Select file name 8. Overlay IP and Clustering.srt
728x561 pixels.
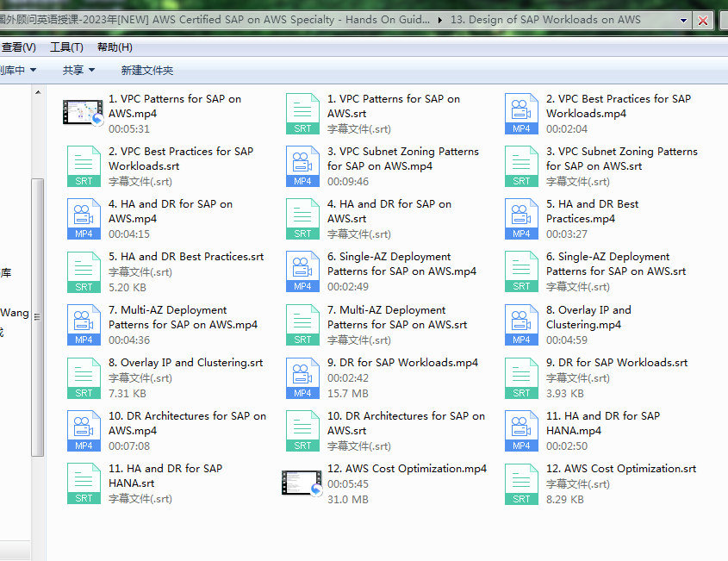pos(186,363)
